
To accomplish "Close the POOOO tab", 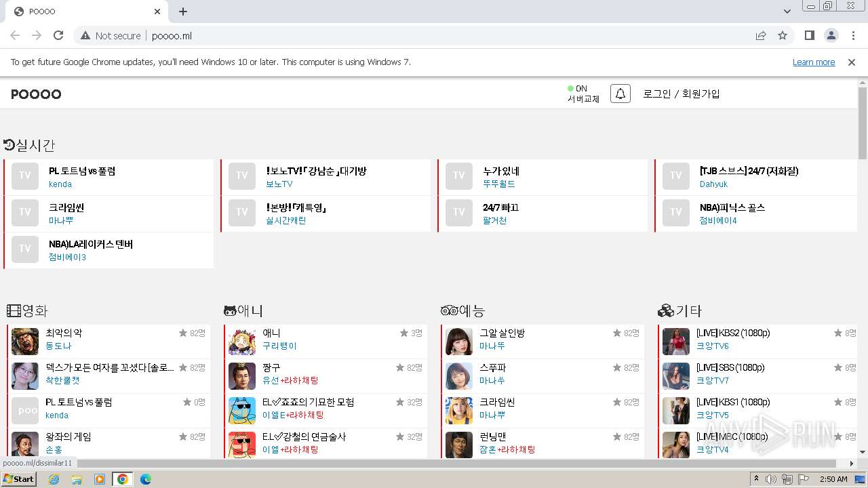I will tap(157, 12).
